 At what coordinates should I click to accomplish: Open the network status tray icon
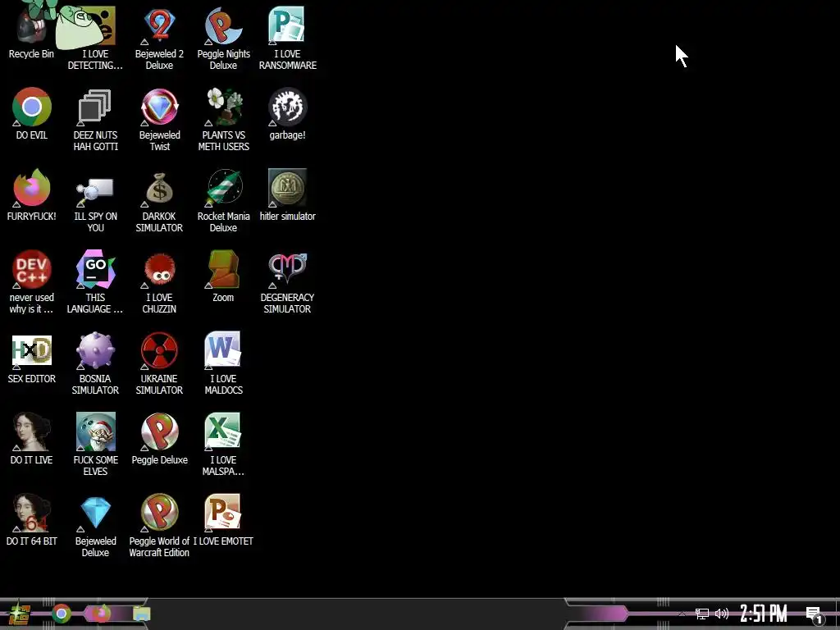tap(702, 614)
